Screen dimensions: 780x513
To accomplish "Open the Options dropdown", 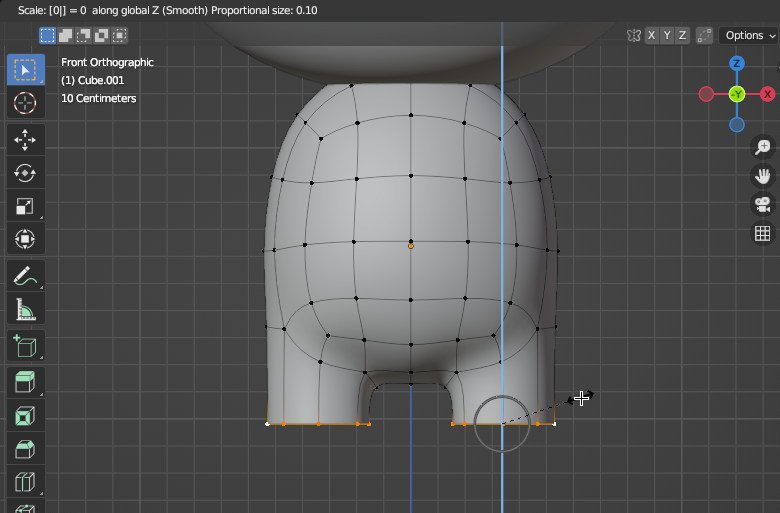I will tap(749, 35).
